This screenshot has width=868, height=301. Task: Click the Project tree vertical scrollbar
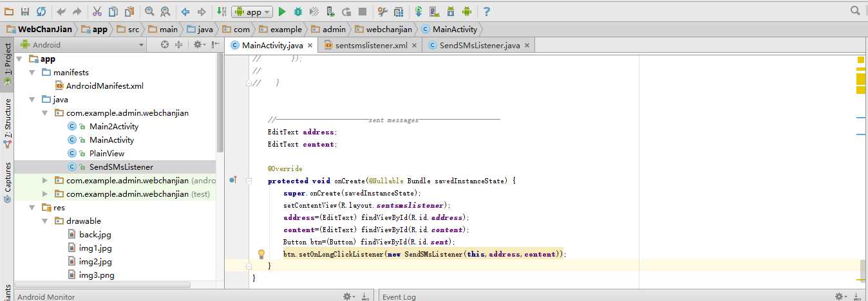pyautogui.click(x=220, y=103)
